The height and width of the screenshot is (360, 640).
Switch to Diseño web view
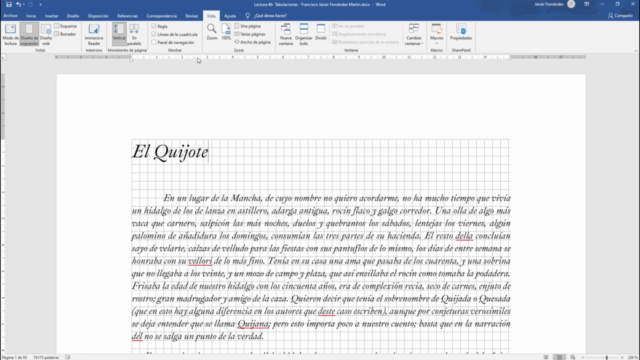pyautogui.click(x=46, y=34)
